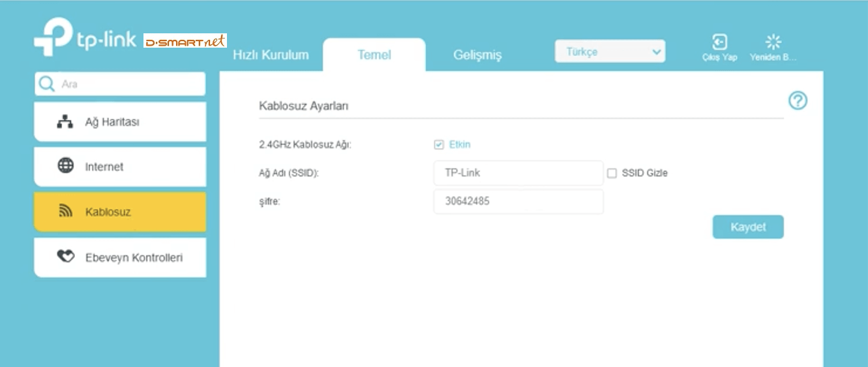Select the Temel tab
The image size is (868, 367).
(x=374, y=55)
